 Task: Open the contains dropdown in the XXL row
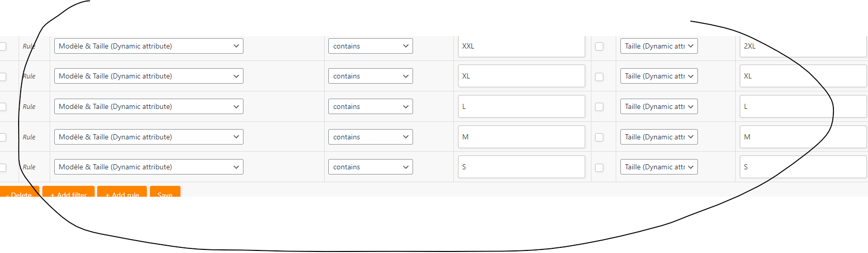pyautogui.click(x=371, y=46)
